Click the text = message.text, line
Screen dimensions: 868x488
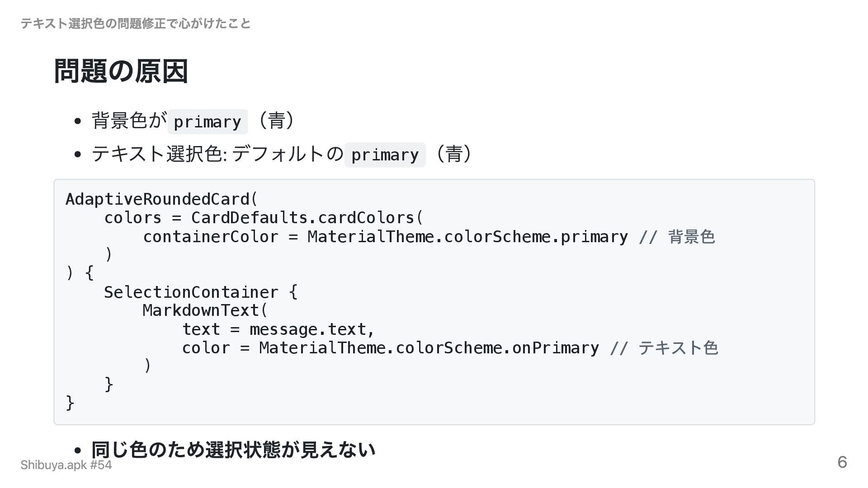tap(278, 329)
